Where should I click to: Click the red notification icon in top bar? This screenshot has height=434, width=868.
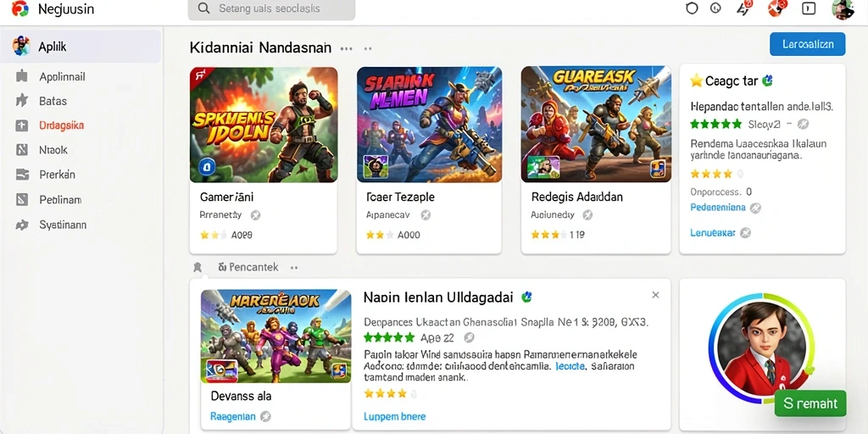(777, 8)
